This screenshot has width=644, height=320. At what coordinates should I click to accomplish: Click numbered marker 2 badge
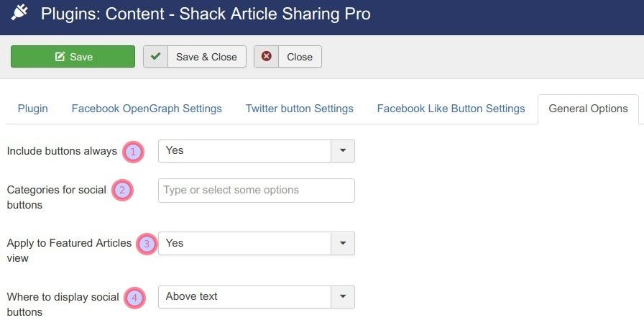coord(122,190)
